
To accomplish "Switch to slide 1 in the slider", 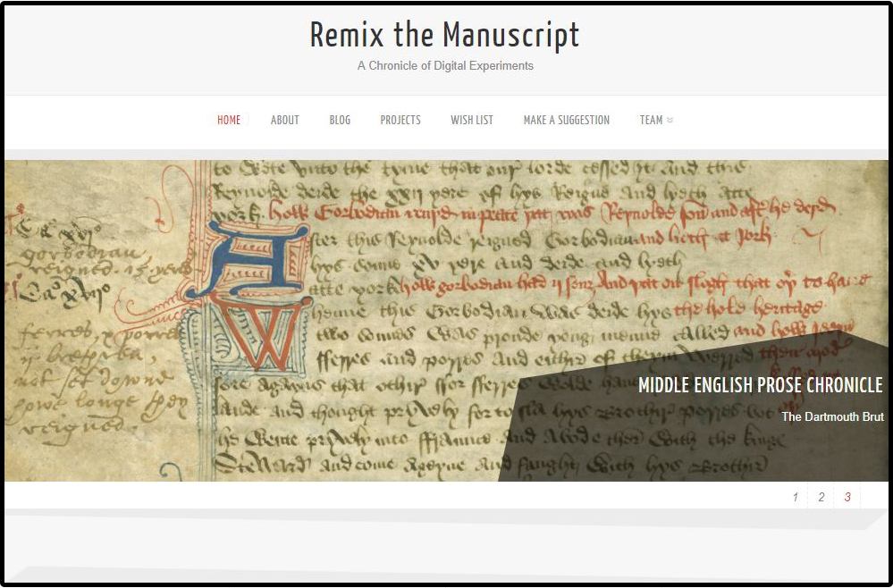I will pos(795,498).
